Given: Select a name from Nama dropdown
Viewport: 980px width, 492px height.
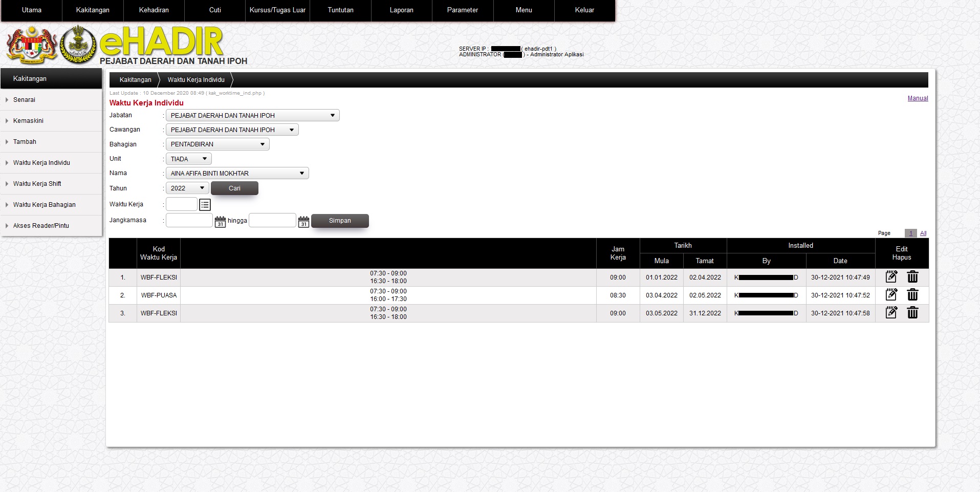Looking at the screenshot, I should pyautogui.click(x=237, y=174).
